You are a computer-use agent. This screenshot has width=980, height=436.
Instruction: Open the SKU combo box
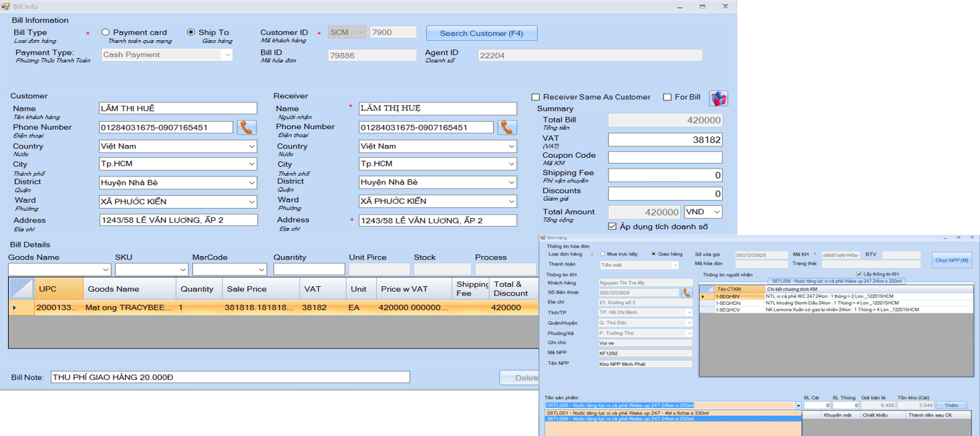pyautogui.click(x=183, y=269)
